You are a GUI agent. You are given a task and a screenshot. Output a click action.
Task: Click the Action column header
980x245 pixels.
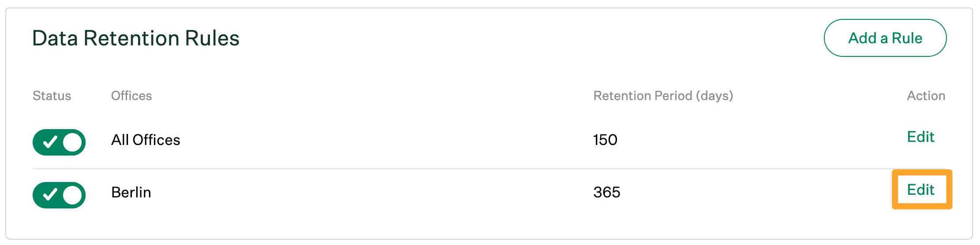[926, 96]
